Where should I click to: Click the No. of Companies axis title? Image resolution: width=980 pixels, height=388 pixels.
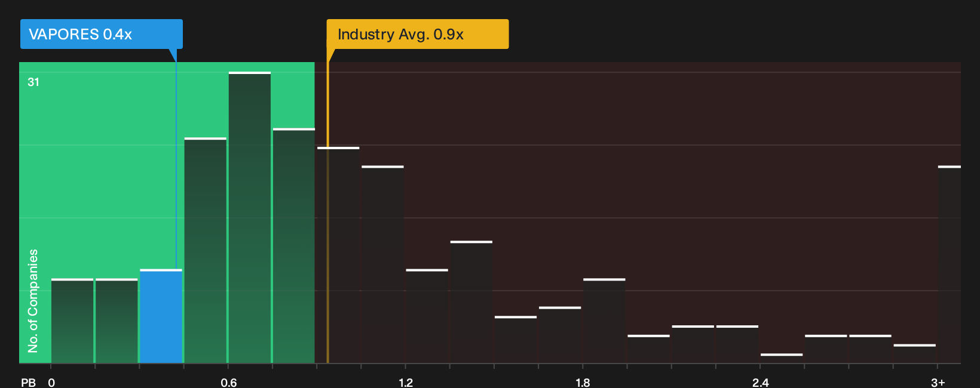click(x=33, y=301)
